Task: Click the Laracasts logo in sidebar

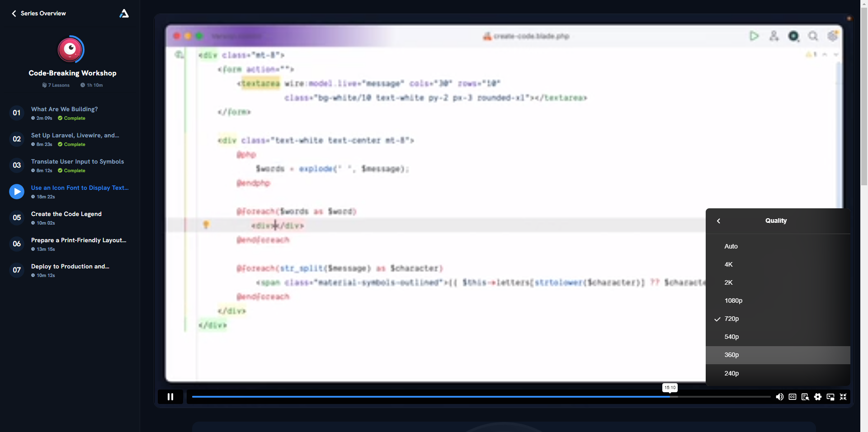Action: point(124,14)
